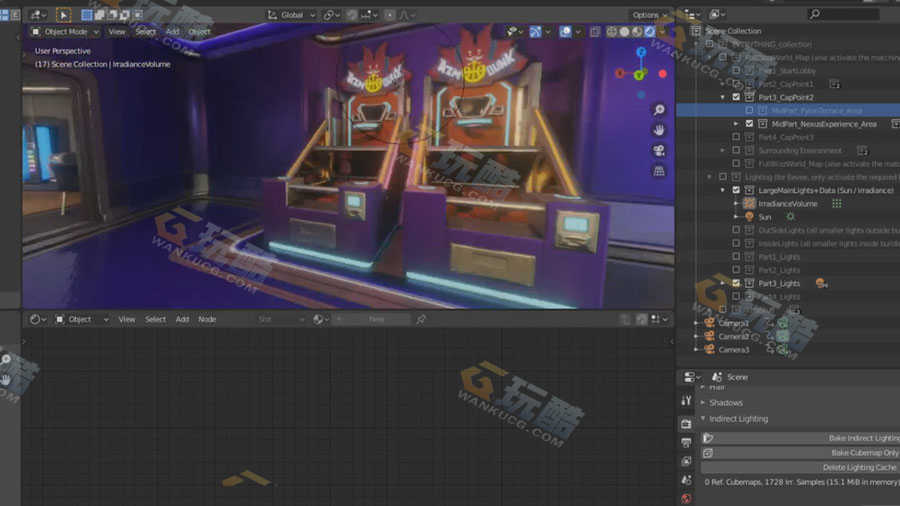Open the viewport editor type menu
Viewport: 900px width, 506px height.
point(39,15)
